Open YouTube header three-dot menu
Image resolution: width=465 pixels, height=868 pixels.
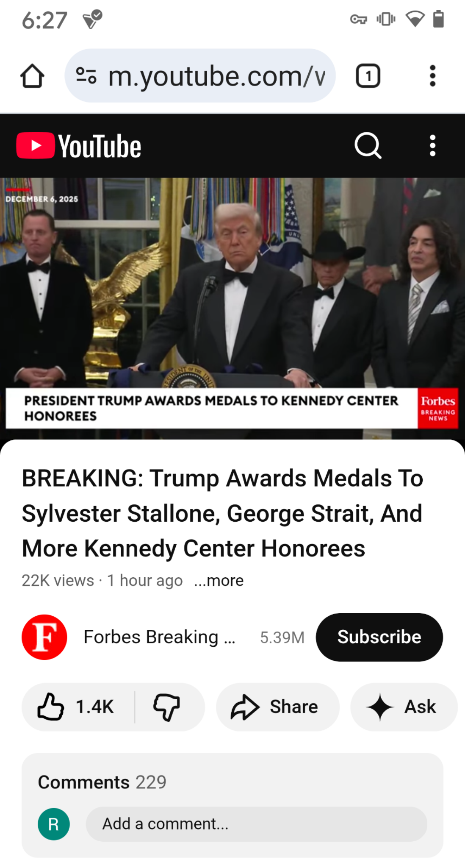point(432,146)
